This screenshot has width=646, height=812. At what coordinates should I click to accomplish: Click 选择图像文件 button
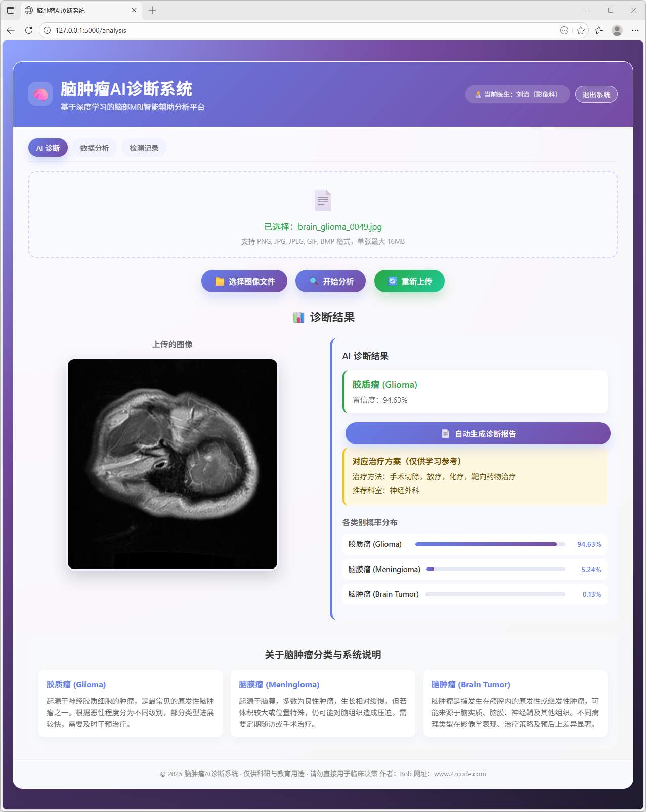[x=244, y=281]
